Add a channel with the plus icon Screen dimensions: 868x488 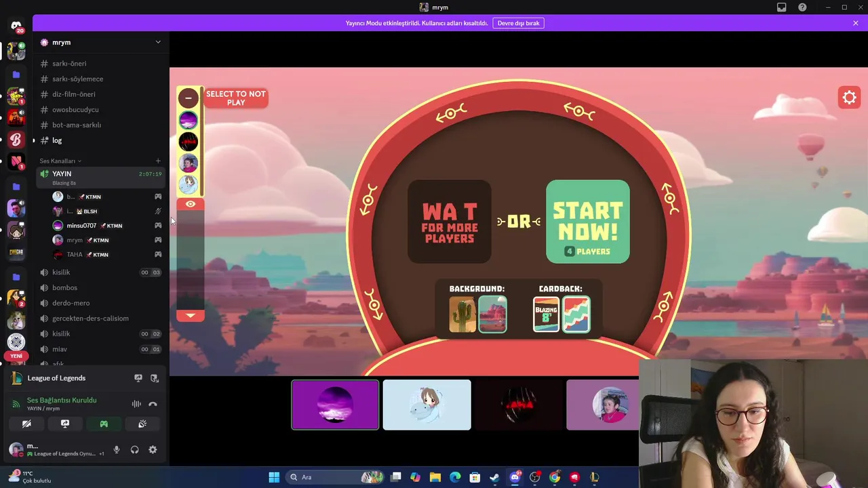tap(158, 161)
